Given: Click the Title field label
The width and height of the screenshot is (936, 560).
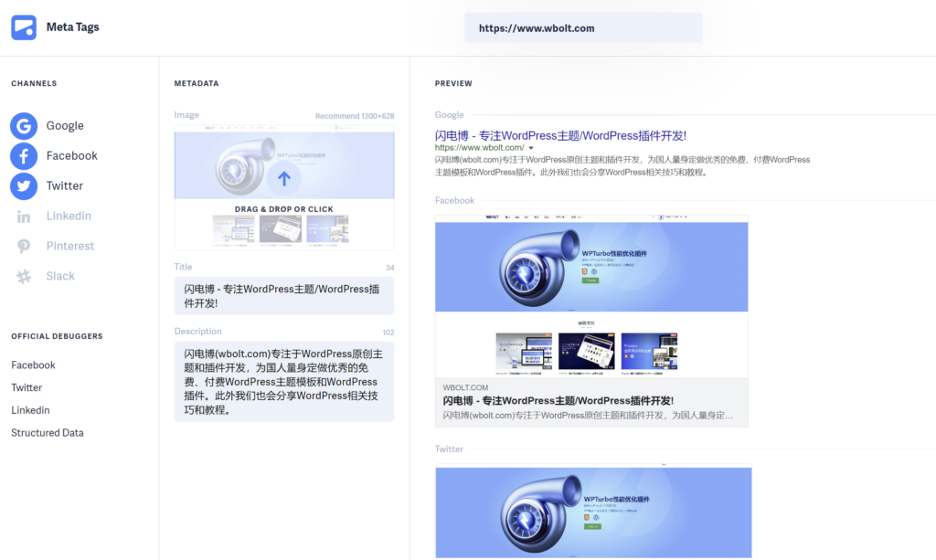Looking at the screenshot, I should (x=183, y=267).
